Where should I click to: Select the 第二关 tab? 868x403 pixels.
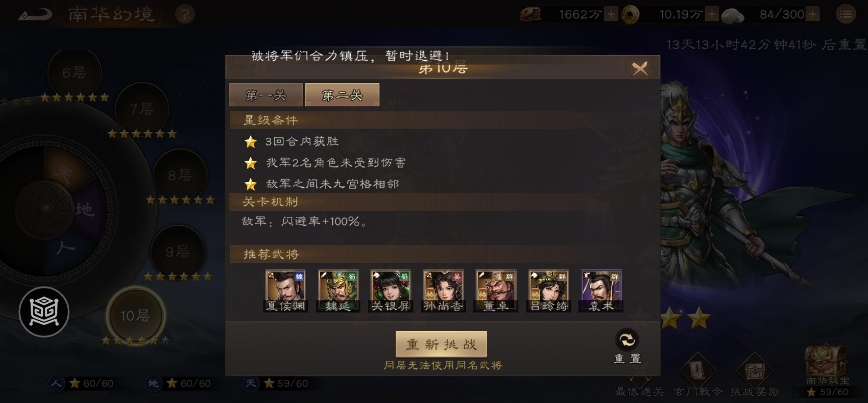coord(342,95)
